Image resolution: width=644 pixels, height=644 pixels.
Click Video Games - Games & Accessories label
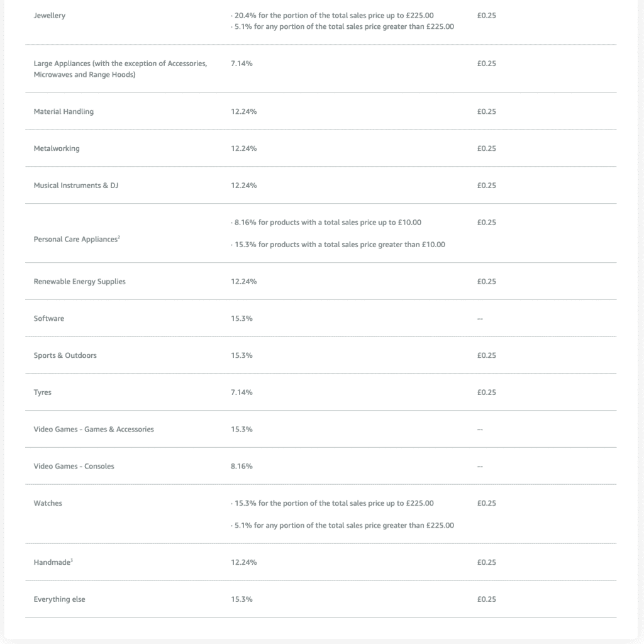(94, 430)
